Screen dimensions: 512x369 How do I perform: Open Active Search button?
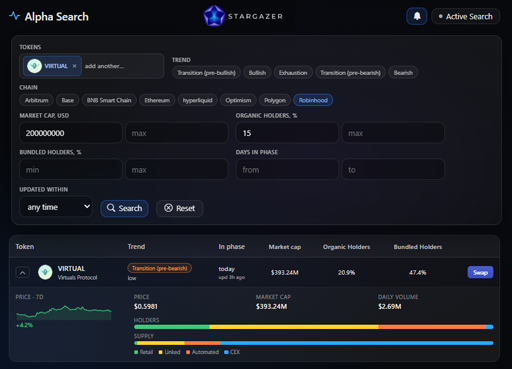pyautogui.click(x=466, y=16)
